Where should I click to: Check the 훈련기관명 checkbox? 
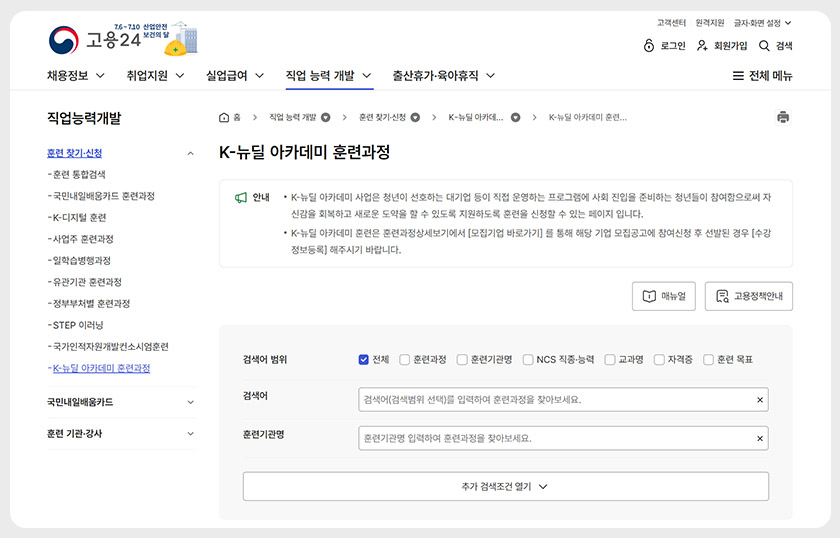point(462,360)
